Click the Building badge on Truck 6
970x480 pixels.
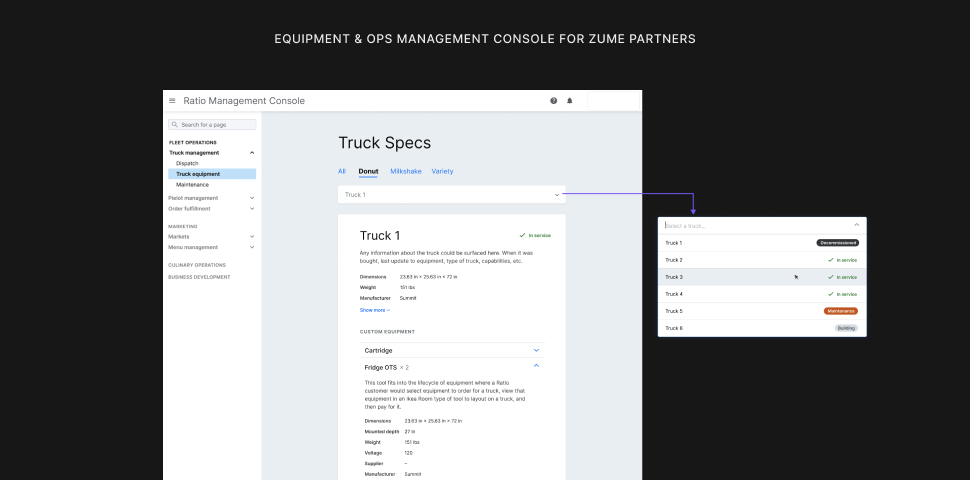pos(846,328)
